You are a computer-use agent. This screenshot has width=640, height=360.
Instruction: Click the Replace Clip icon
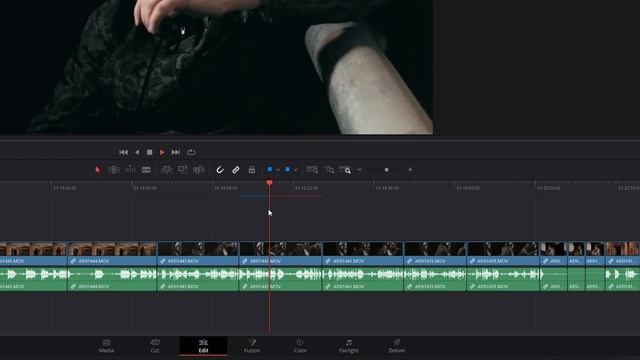[x=199, y=170]
